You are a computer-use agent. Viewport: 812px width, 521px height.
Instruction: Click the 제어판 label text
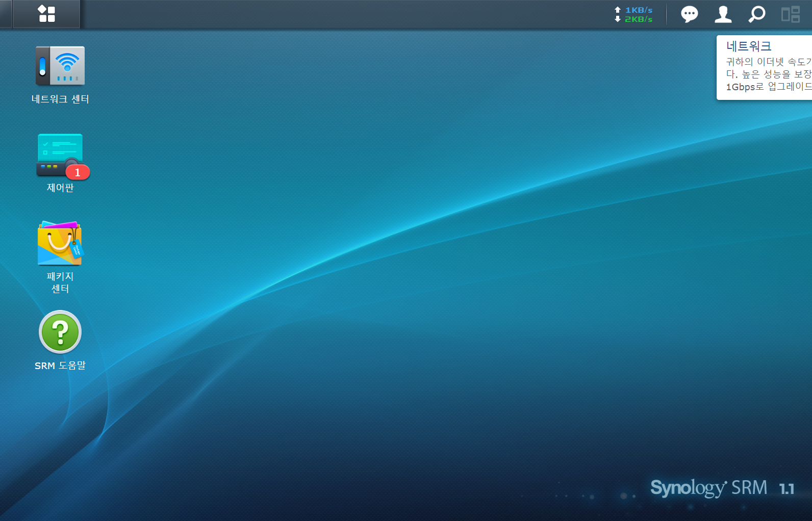pos(60,188)
